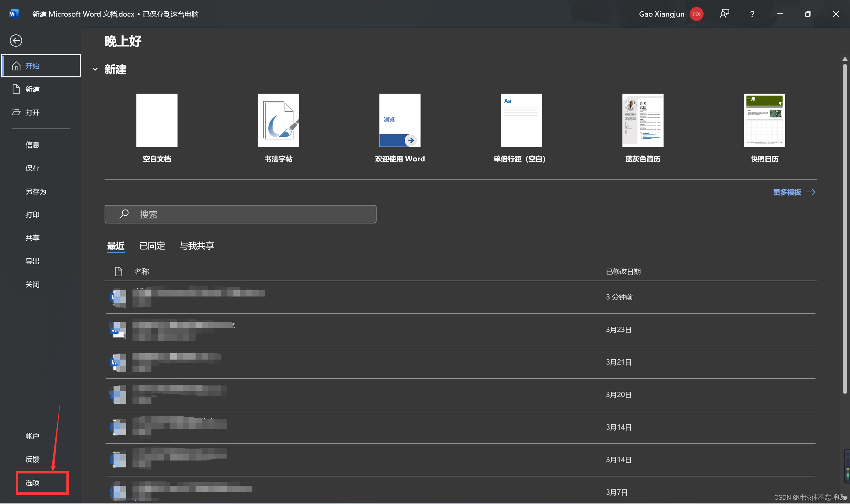
Task: Click the feedback person icon in title bar
Action: click(724, 14)
